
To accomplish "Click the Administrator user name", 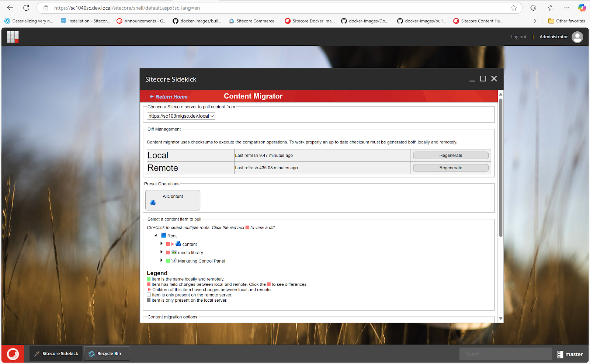I will click(x=553, y=37).
